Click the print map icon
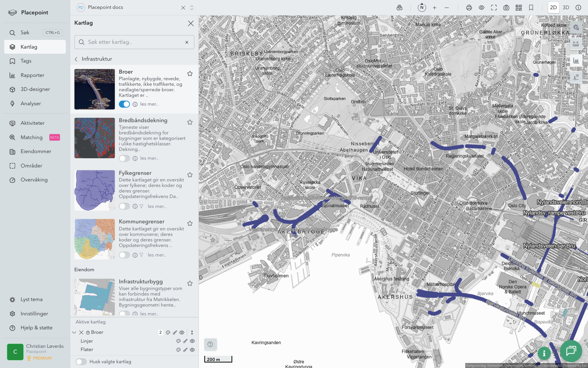588x368 pixels. (x=469, y=8)
